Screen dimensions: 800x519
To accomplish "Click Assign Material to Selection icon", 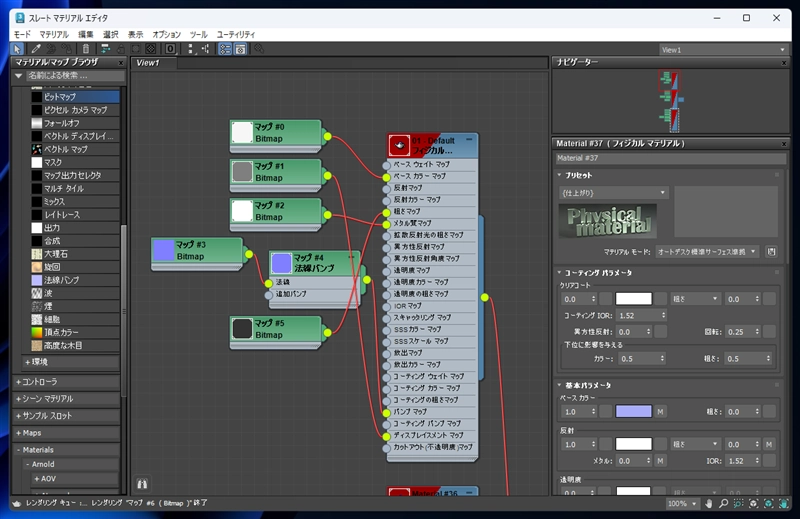I will (x=67, y=49).
